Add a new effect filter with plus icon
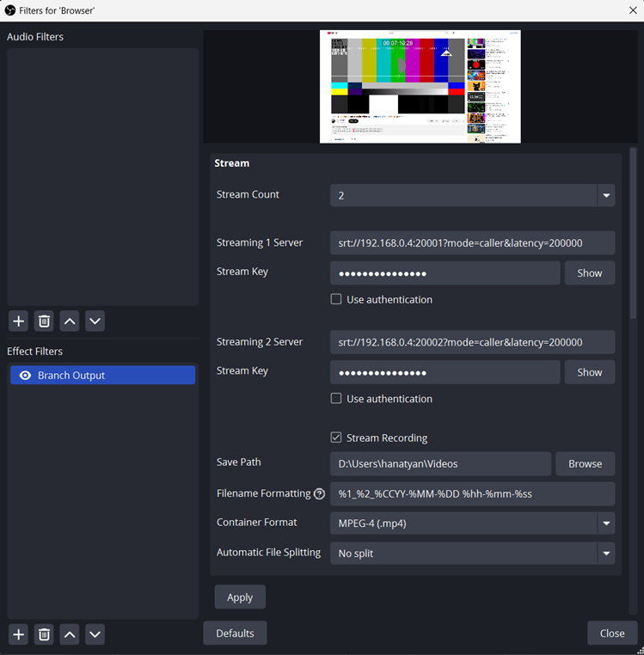Screen dimensions: 644x655 click(x=18, y=634)
